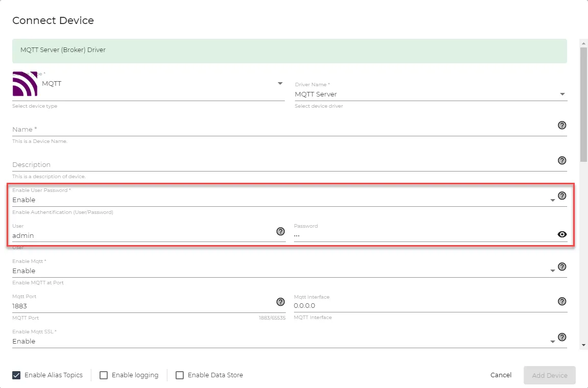588x388 pixels.
Task: Check the Enable logging checkbox
Action: point(104,375)
